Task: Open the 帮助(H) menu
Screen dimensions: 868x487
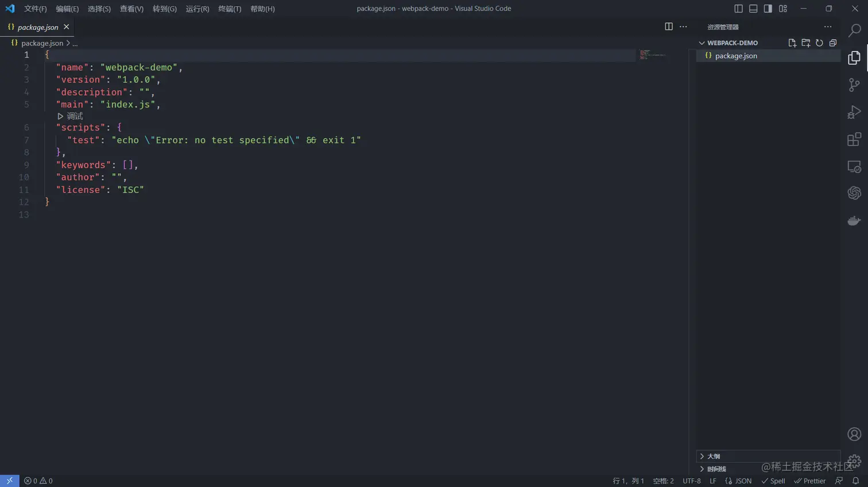Action: (262, 9)
